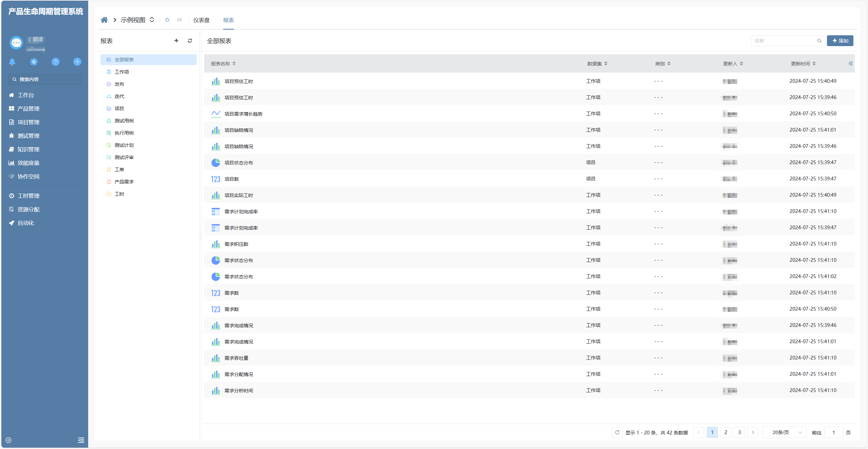The width and height of the screenshot is (868, 449).
Task: Favorite the view with star icon
Action: coord(167,20)
